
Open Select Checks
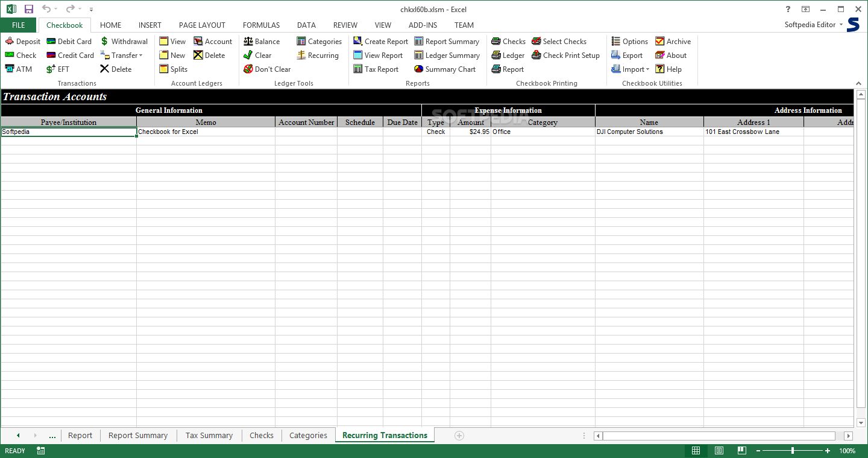click(x=559, y=42)
